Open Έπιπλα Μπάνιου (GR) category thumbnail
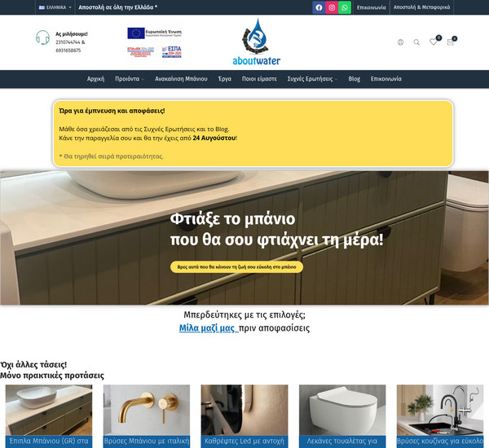Screen dimensions: 489x448 click(x=49, y=410)
